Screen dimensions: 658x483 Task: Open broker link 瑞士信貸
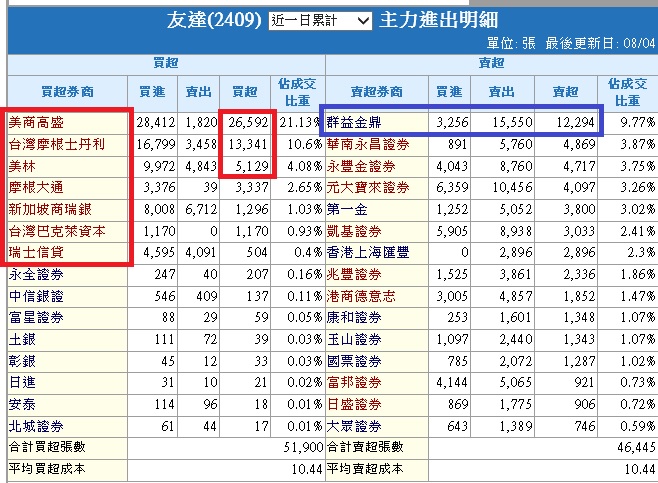pyautogui.click(x=36, y=252)
